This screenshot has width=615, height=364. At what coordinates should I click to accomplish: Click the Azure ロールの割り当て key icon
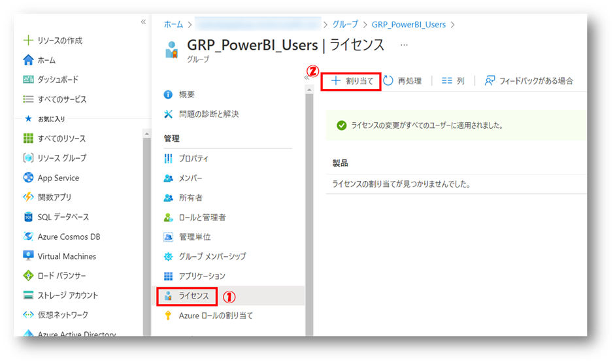[168, 316]
